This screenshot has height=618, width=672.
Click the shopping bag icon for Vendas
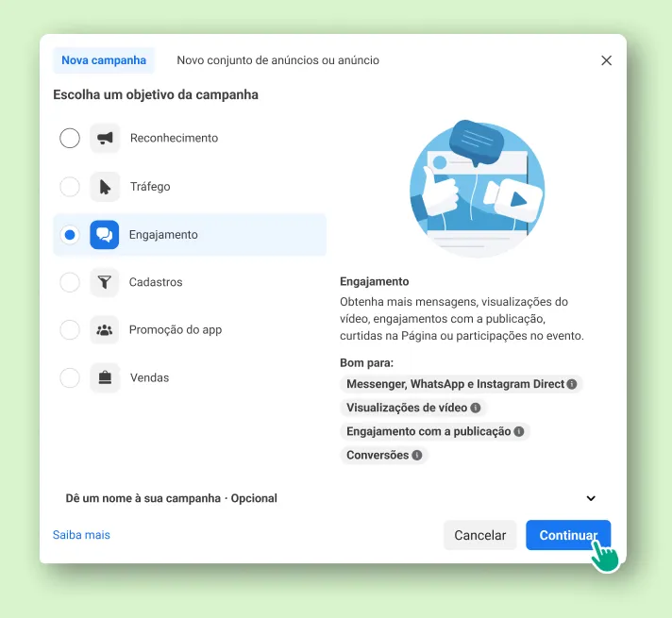coord(105,377)
